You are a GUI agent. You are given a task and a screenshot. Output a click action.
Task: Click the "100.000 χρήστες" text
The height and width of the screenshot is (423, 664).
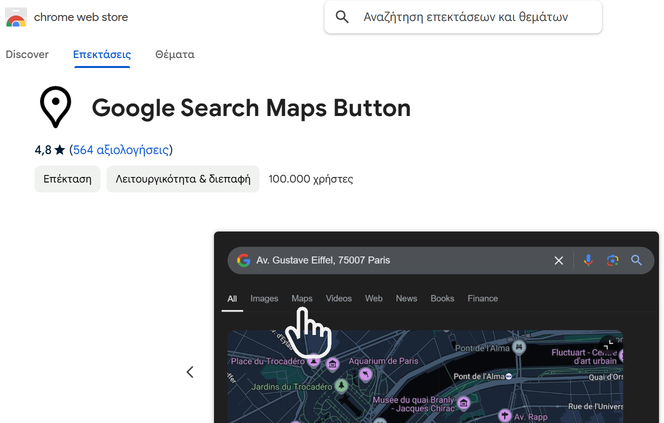[311, 179]
